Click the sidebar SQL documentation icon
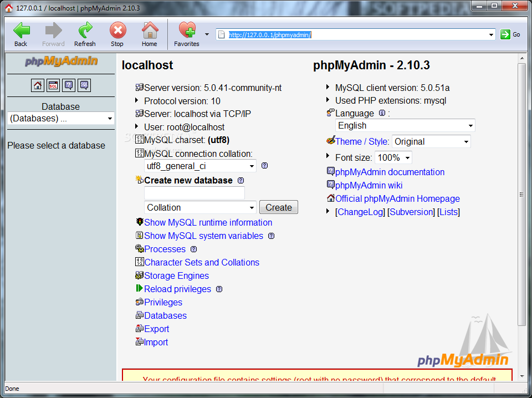The height and width of the screenshot is (398, 532). click(84, 85)
